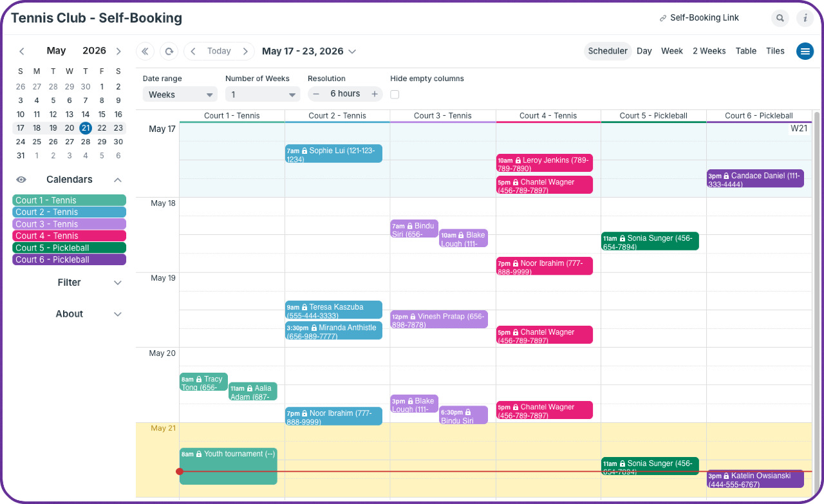Go to next week arrow beside Today
The width and height of the screenshot is (824, 504).
(x=245, y=51)
